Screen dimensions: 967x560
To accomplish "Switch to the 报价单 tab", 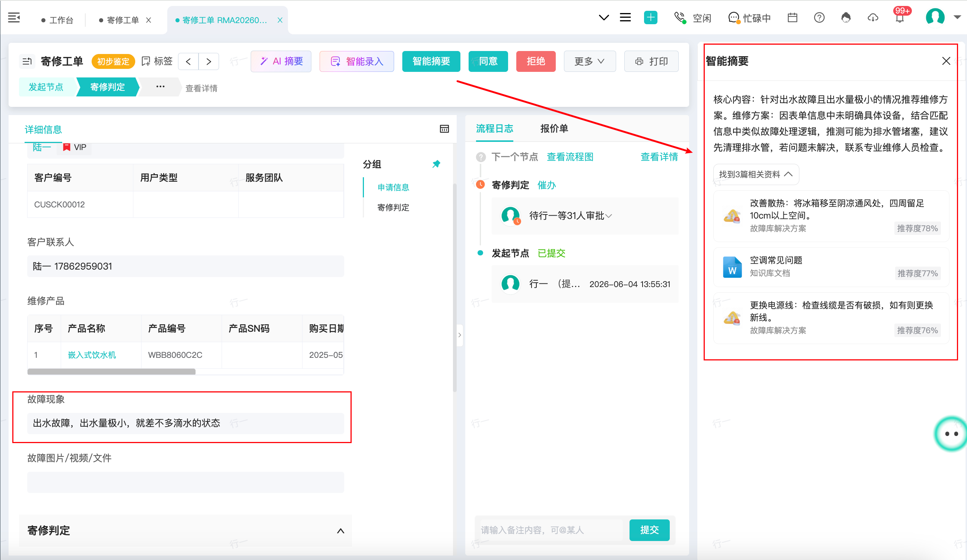I will [554, 129].
